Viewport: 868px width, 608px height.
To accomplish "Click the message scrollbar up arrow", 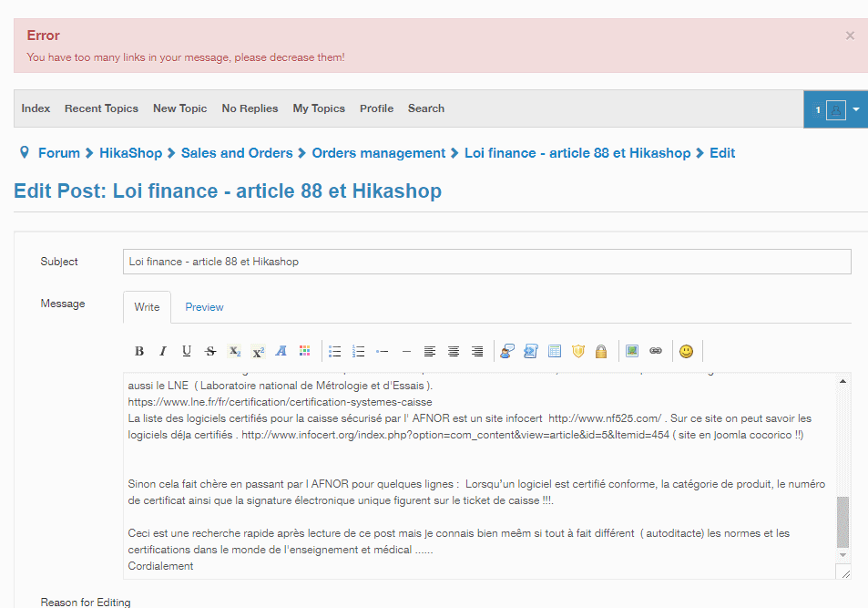I will point(842,381).
